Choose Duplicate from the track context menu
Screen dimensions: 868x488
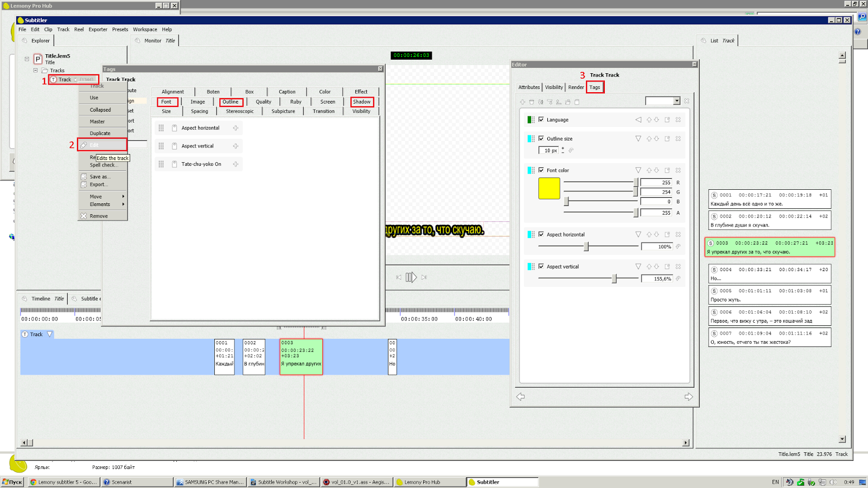100,133
